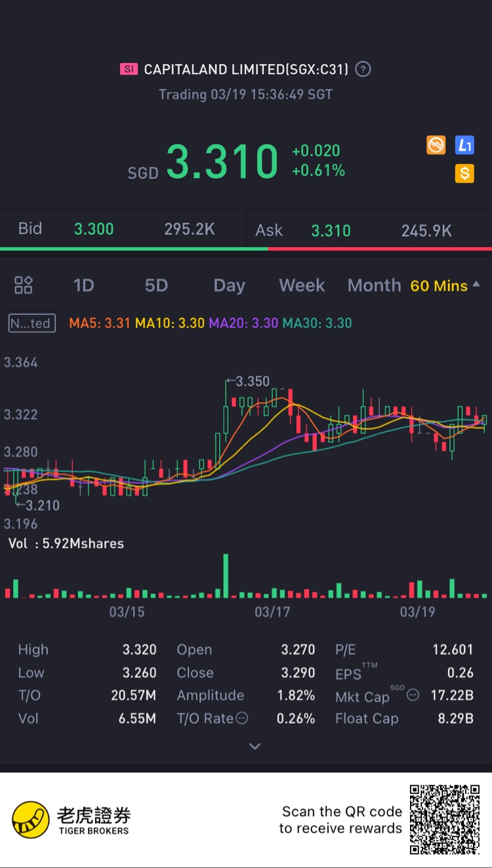Tap the T/O Rate info icon
492x868 pixels.
click(x=242, y=718)
